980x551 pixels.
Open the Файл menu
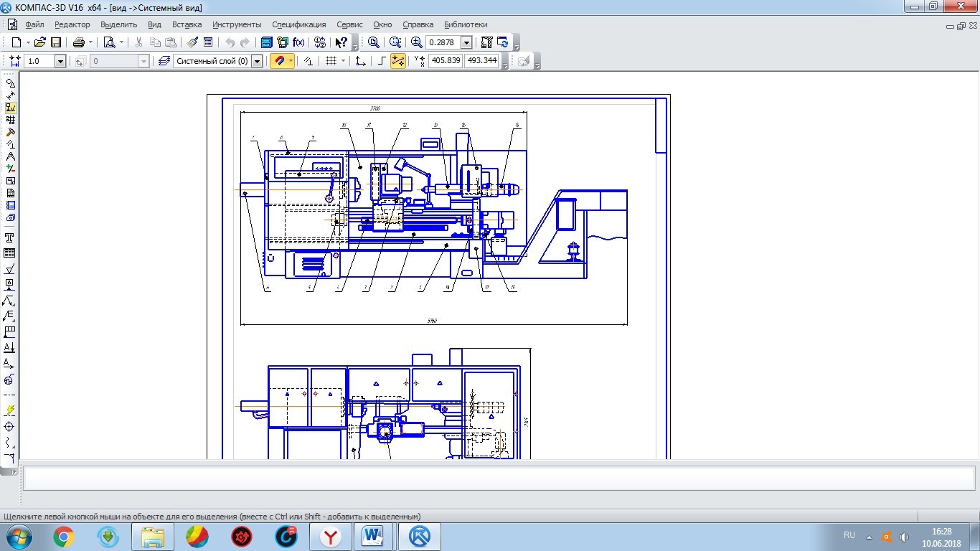34,24
